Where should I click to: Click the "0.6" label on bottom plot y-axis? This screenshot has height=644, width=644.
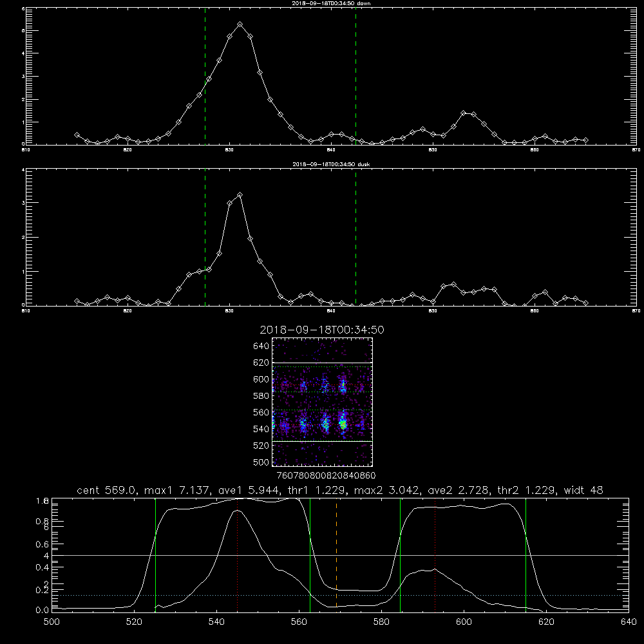coord(43,544)
